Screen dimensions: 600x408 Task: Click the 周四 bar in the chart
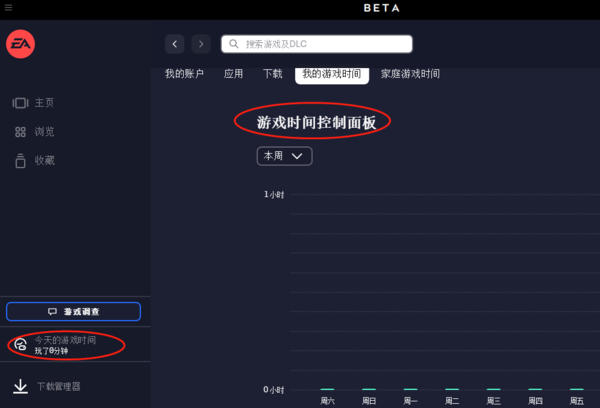coord(535,389)
